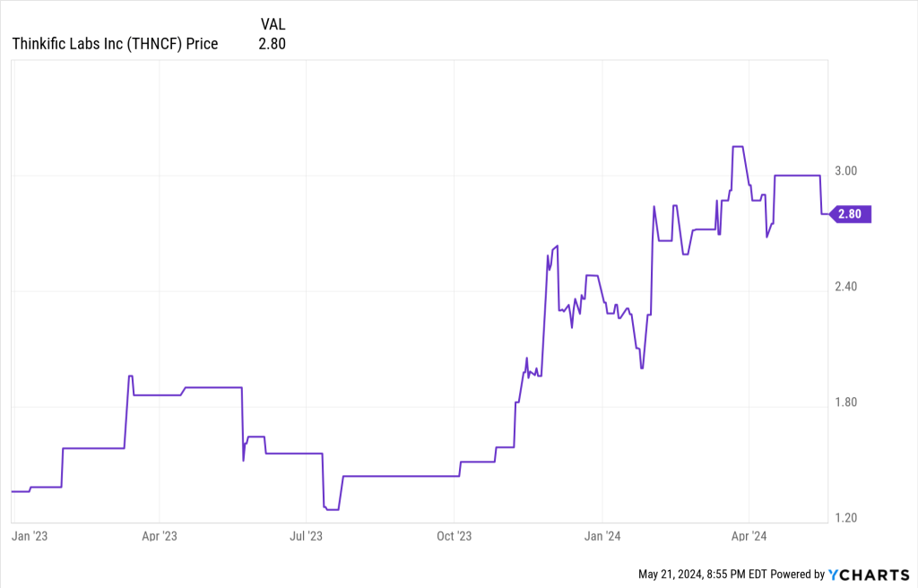Click the 2.40 y-axis label
The height and width of the screenshot is (588, 918).
846,287
